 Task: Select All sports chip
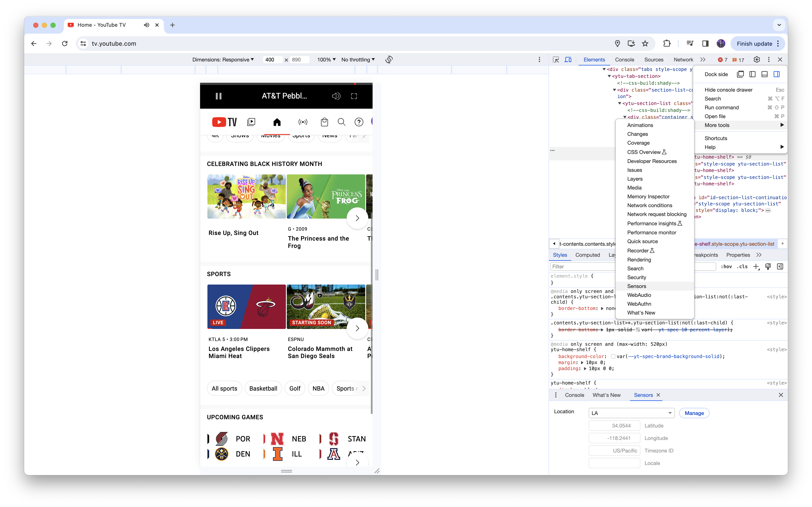point(224,389)
